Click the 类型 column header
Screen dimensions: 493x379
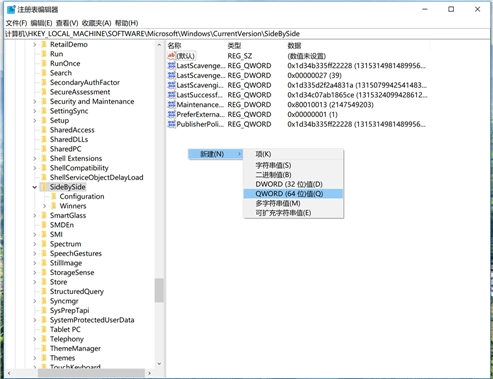[x=234, y=46]
